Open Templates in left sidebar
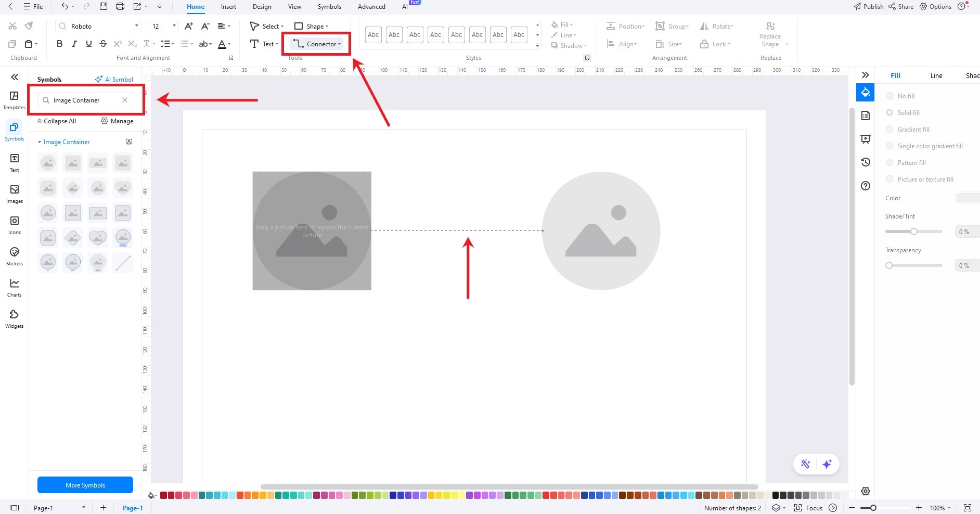This screenshot has width=980, height=514. coord(14,100)
